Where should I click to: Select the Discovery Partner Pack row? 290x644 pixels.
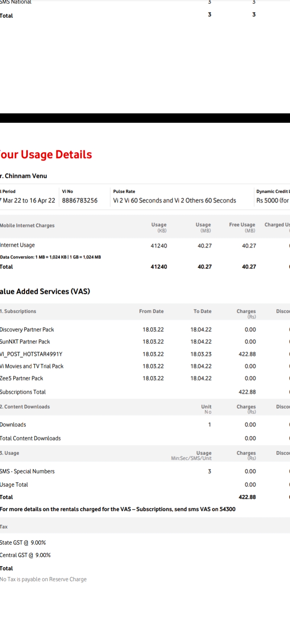[27, 330]
